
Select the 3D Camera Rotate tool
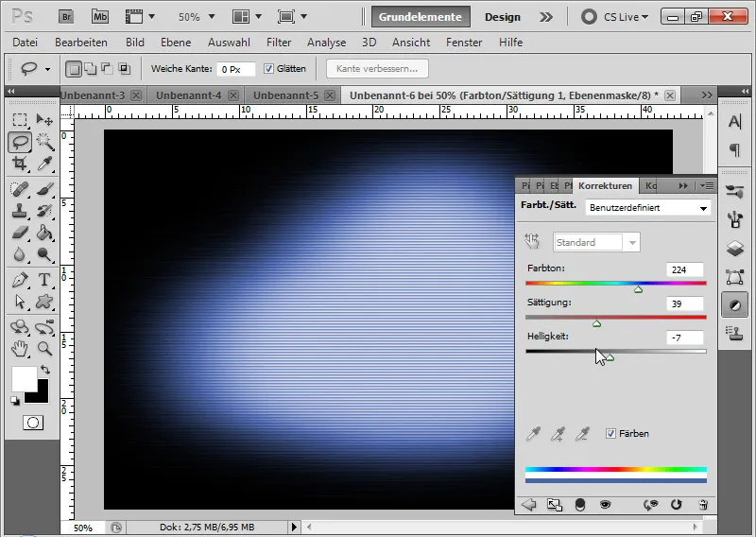point(44,326)
